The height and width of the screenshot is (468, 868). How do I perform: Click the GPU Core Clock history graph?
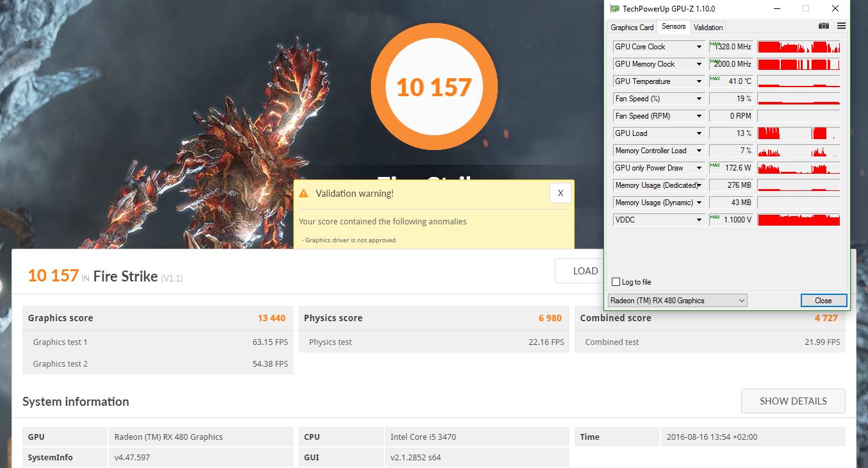click(798, 47)
